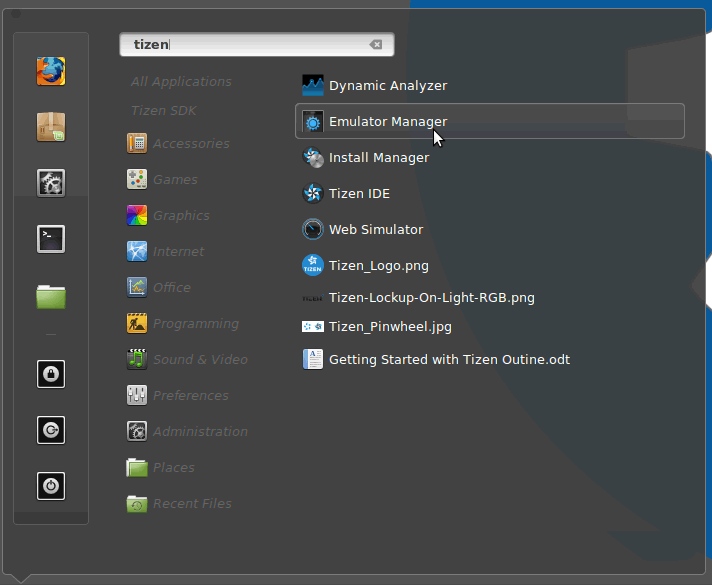This screenshot has width=712, height=585.
Task: Launch Firefox from the favorites sidebar
Action: tap(51, 71)
